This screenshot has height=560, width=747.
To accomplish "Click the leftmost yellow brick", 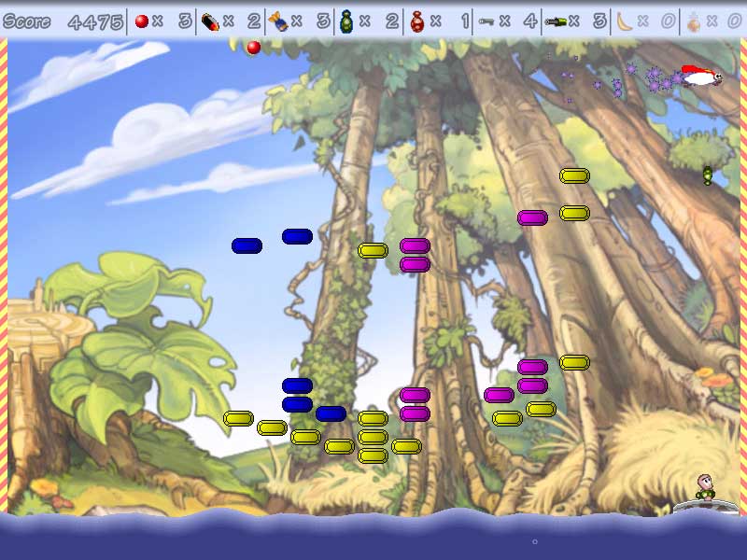I will (238, 418).
